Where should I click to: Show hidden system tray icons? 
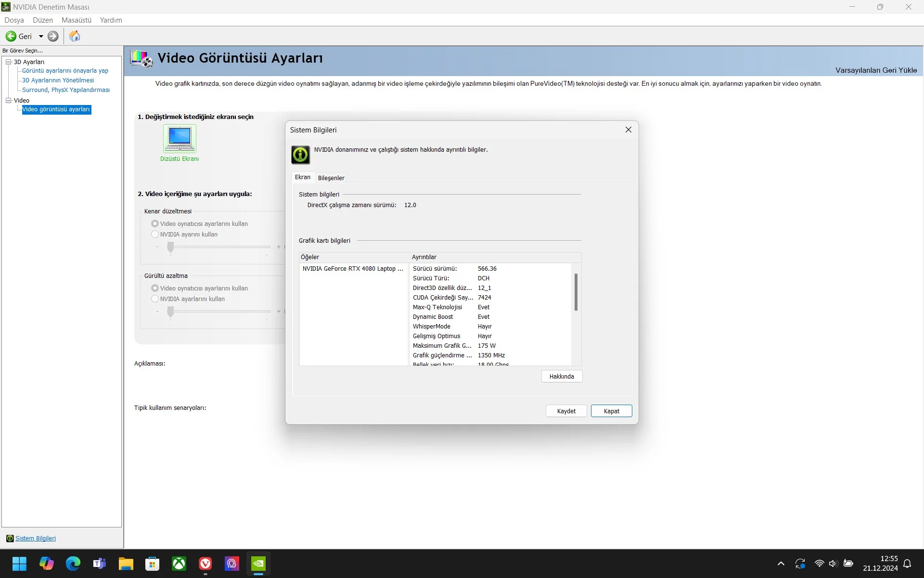click(781, 564)
